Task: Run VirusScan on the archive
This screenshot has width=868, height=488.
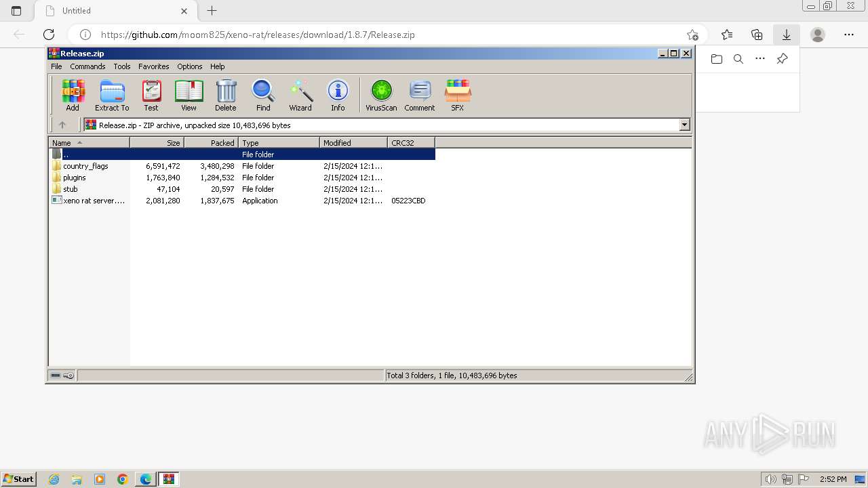Action: [381, 95]
